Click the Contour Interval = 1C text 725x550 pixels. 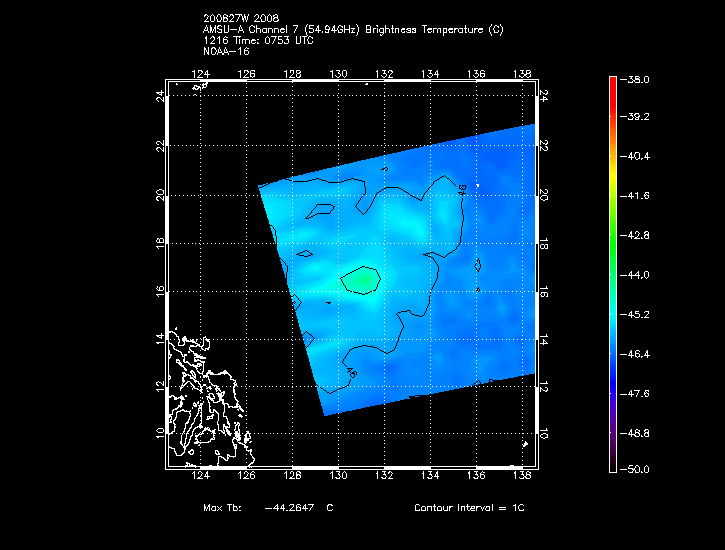click(x=469, y=508)
